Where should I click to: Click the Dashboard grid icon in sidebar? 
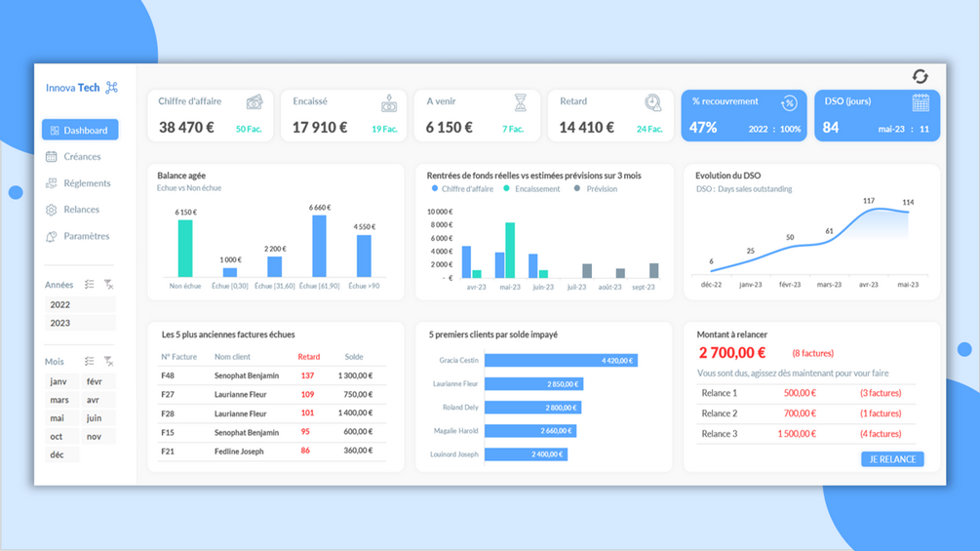click(55, 131)
